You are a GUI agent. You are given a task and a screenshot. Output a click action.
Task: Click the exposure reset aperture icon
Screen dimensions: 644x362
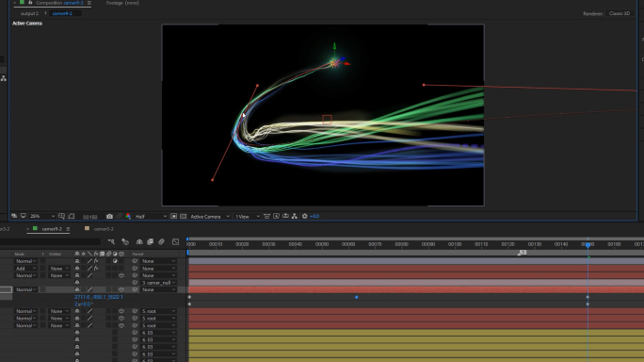[x=305, y=217]
